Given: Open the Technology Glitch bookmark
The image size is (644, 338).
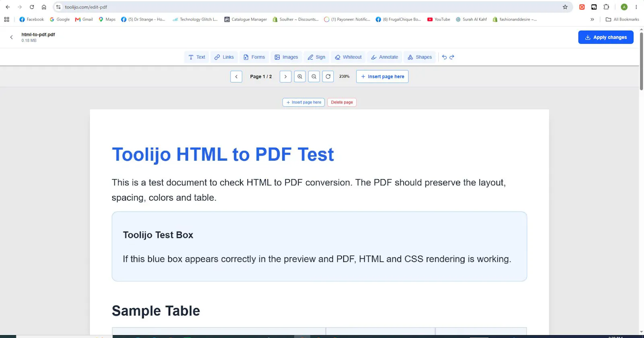Looking at the screenshot, I should 195,19.
